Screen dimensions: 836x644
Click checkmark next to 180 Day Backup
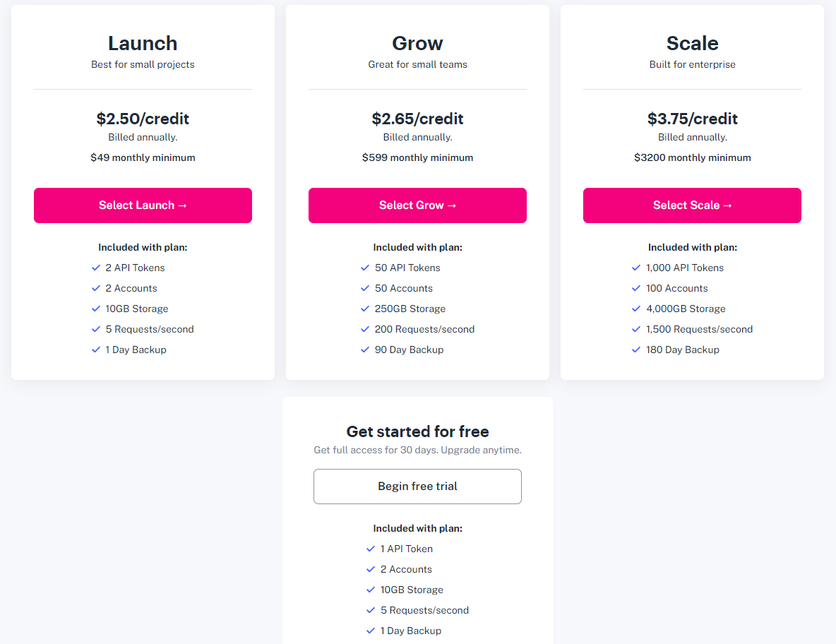coord(636,350)
